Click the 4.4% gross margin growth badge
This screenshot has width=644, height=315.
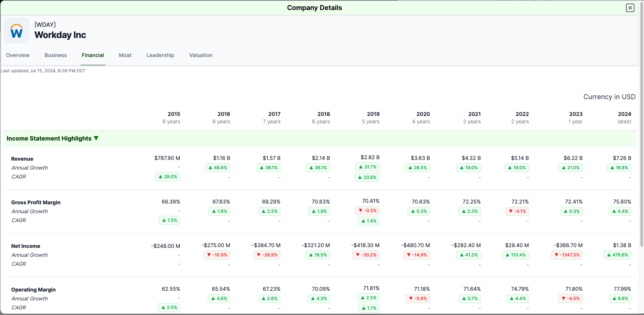[x=620, y=211]
